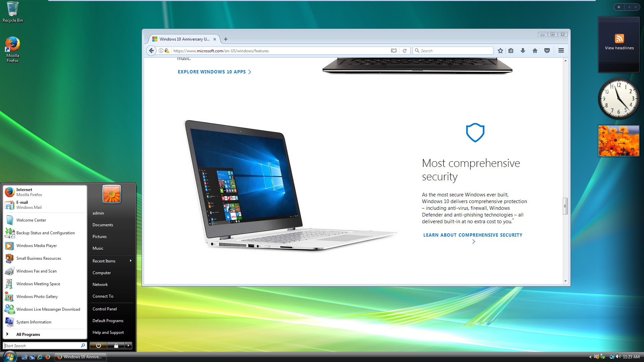Click the orange flower photo thumbnail widget
The height and width of the screenshot is (362, 644).
(618, 140)
